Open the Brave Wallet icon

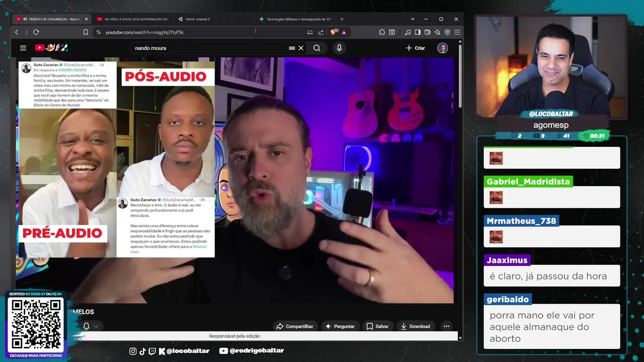point(428,32)
